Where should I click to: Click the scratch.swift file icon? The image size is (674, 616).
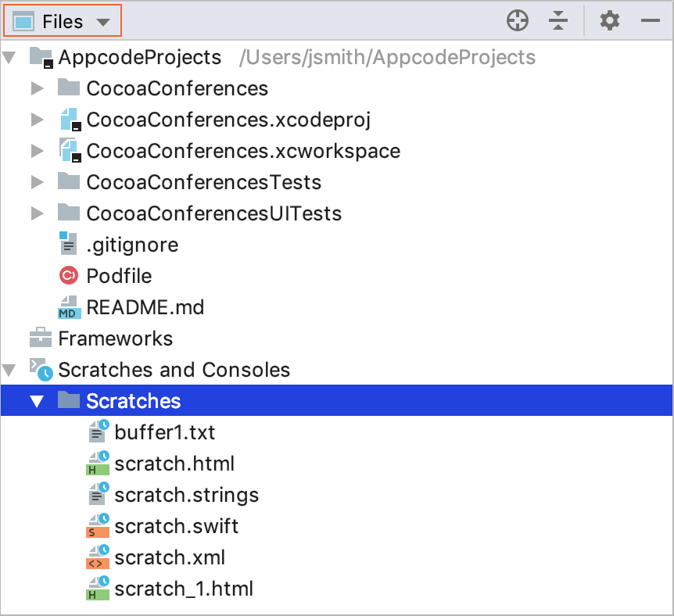click(98, 526)
